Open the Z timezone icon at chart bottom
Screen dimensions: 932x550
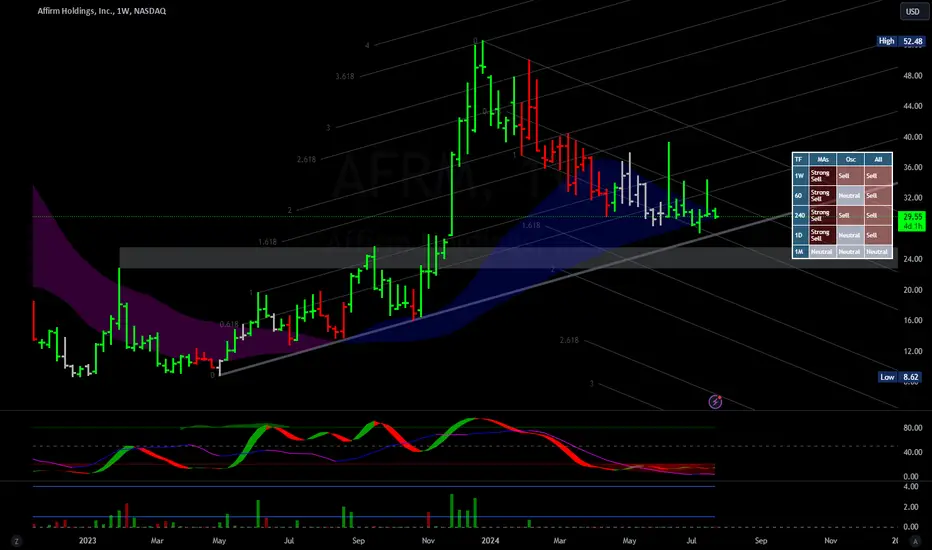(16, 541)
